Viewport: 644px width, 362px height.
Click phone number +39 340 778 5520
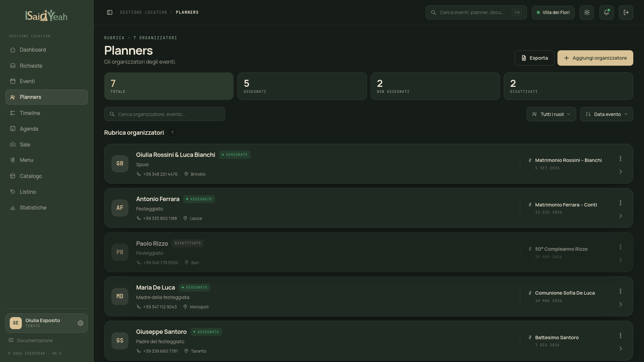[x=161, y=262]
